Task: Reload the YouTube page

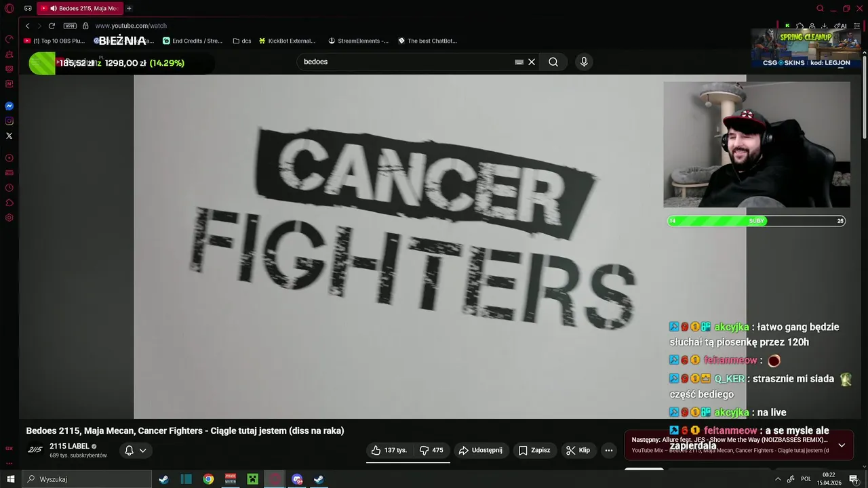Action: 52,26
